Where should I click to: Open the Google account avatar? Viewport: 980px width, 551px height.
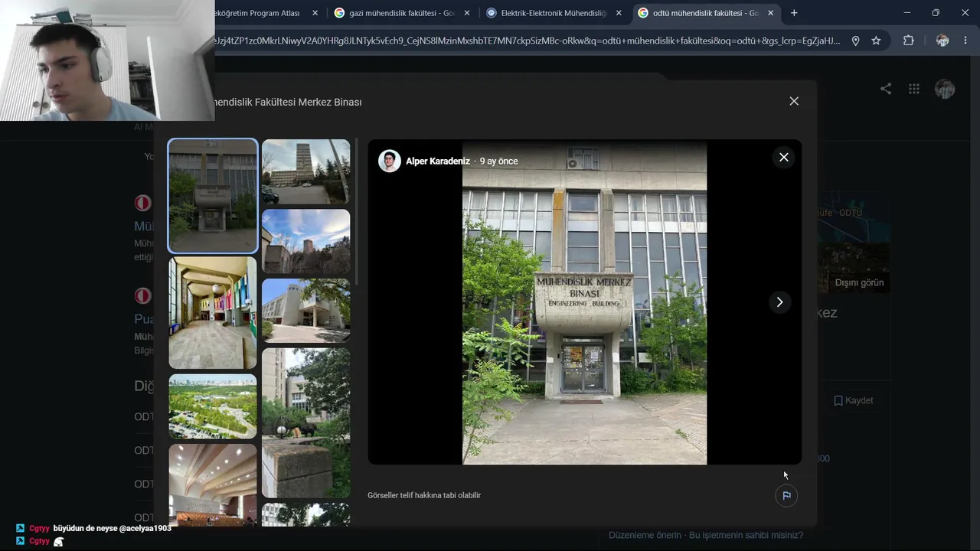[x=945, y=89]
